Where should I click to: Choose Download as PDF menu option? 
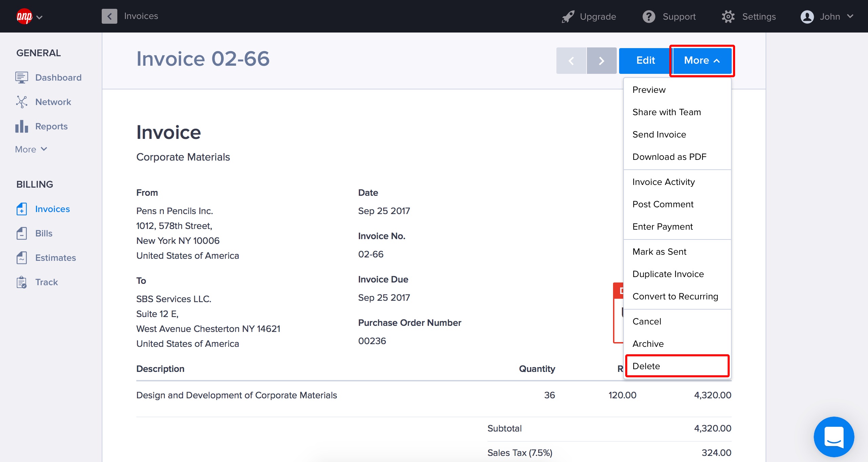669,157
